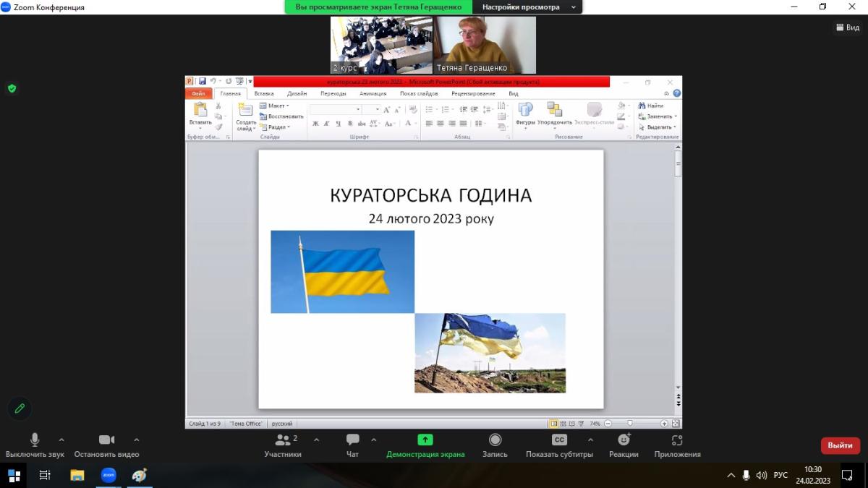Click the green annotation pencil icon
The height and width of the screenshot is (488, 868).
(x=20, y=408)
